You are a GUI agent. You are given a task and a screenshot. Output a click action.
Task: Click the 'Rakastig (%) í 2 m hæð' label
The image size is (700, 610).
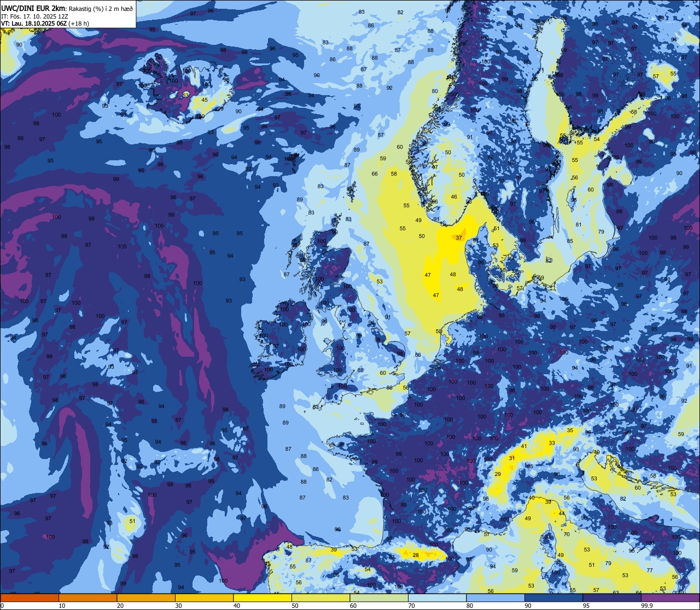[x=101, y=9]
